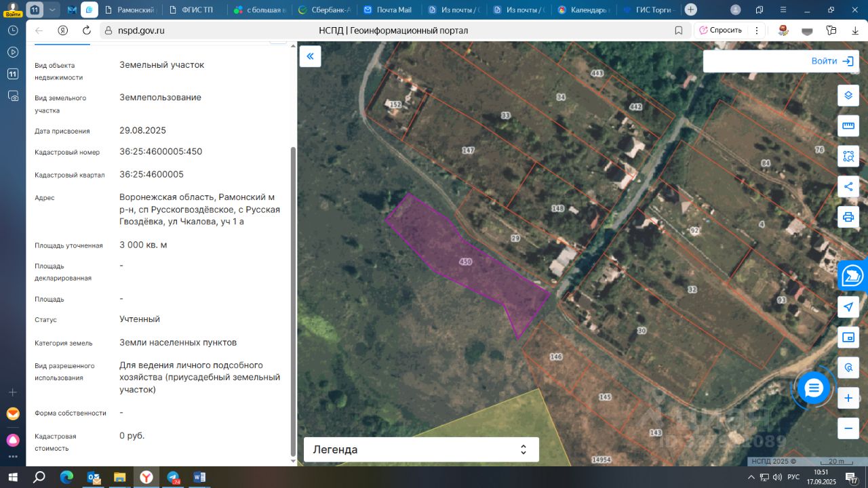Launch Microsoft Edge from taskbar

pos(66,477)
